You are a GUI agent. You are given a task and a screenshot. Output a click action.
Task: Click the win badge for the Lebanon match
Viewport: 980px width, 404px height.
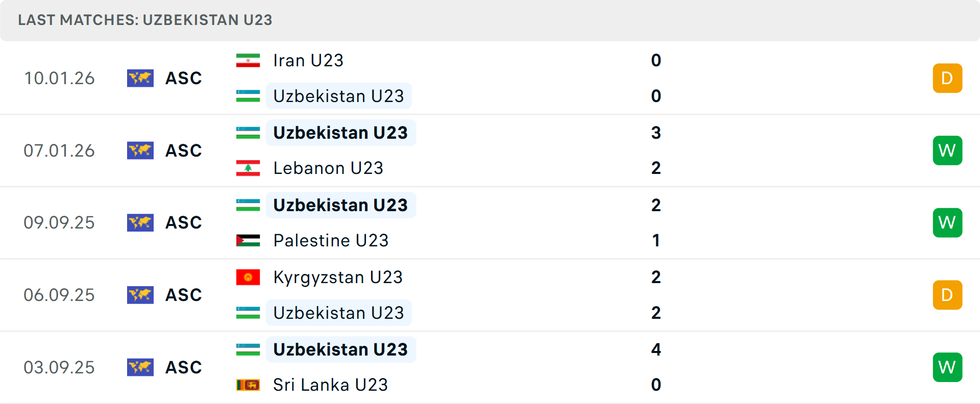tap(947, 150)
